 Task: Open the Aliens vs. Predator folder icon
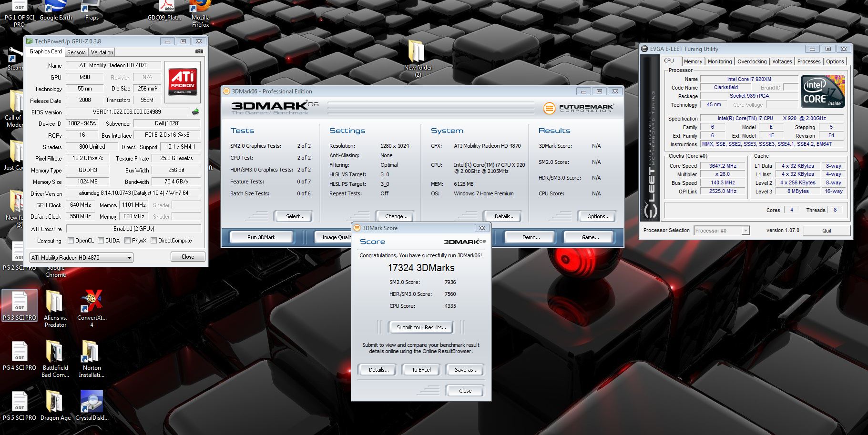55,309
